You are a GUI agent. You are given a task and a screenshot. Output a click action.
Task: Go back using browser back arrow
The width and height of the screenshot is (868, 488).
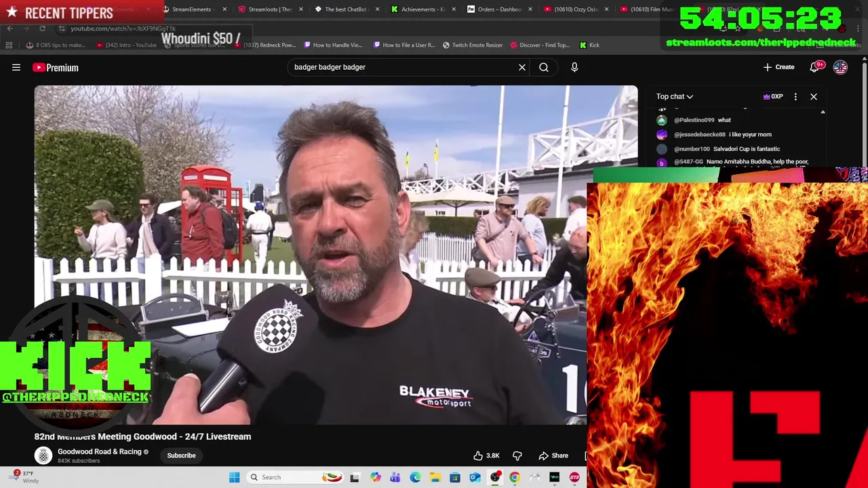9,28
